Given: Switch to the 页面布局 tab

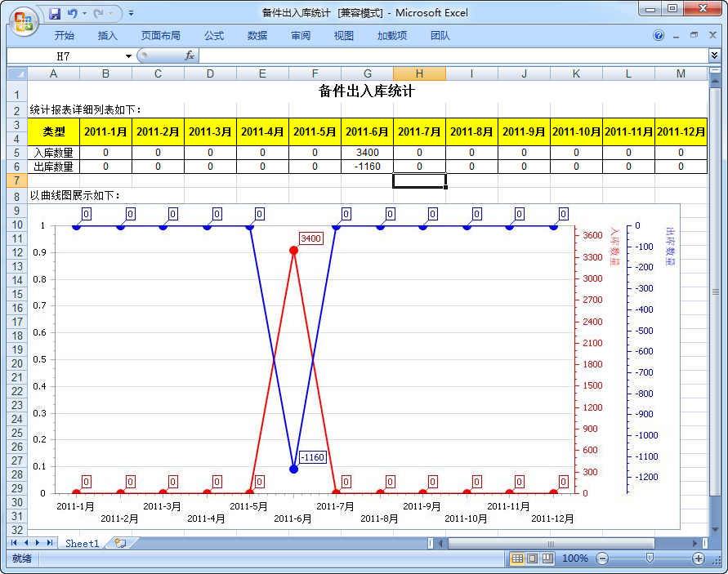Looking at the screenshot, I should (161, 36).
